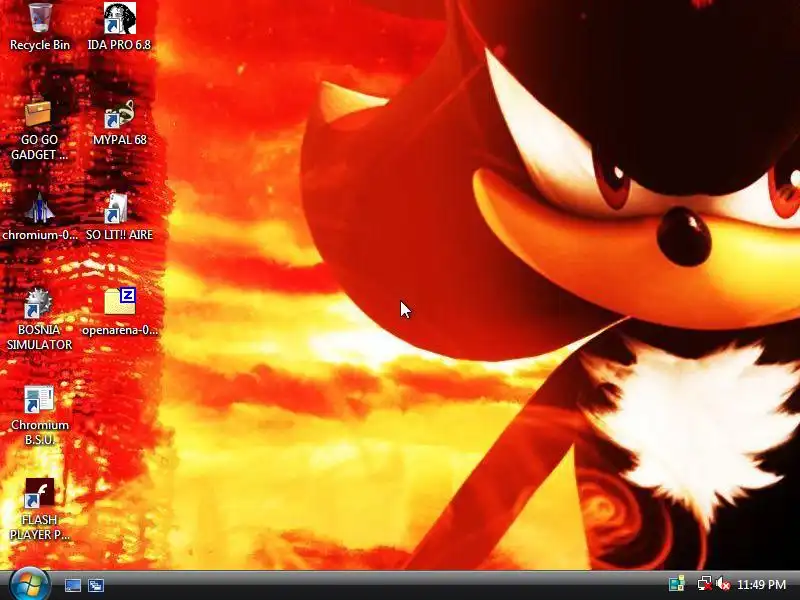Open the Recycle Bin desktop icon

(40, 27)
